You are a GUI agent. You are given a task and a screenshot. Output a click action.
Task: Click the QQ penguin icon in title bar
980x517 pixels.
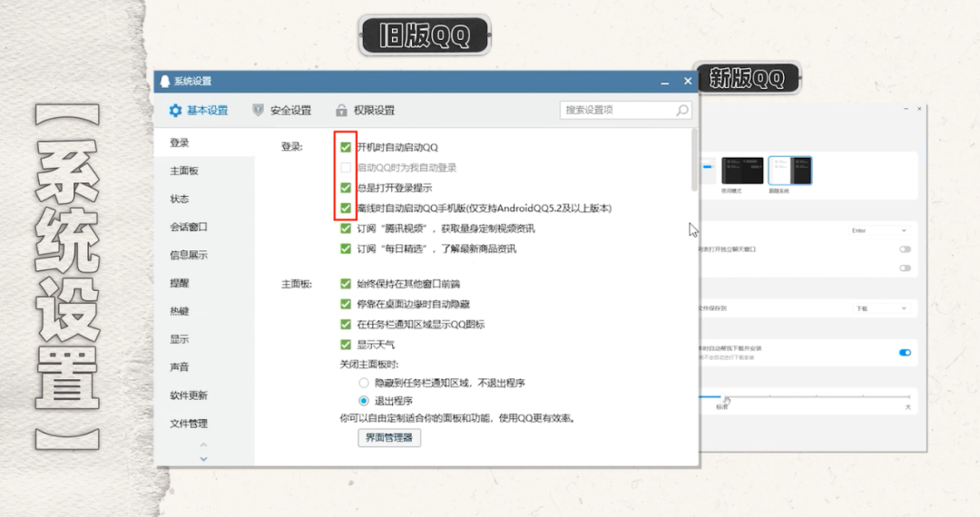[x=165, y=81]
